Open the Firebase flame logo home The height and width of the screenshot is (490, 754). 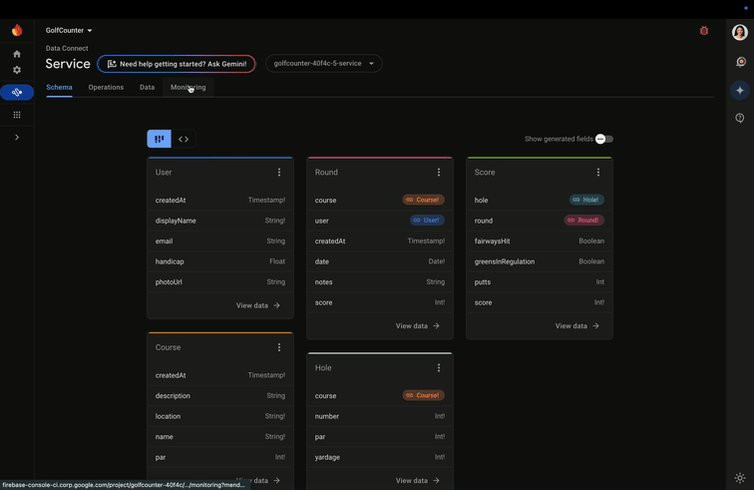[x=17, y=30]
